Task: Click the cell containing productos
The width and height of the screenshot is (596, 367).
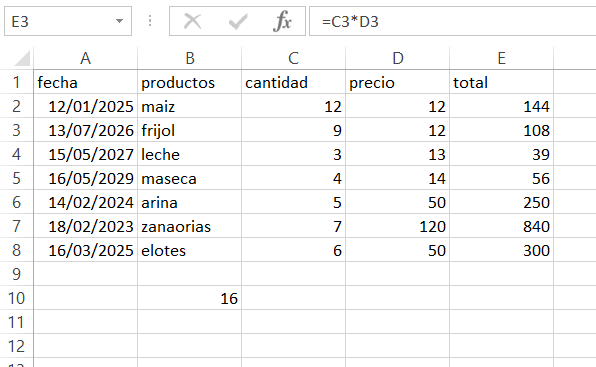Action: pos(189,82)
